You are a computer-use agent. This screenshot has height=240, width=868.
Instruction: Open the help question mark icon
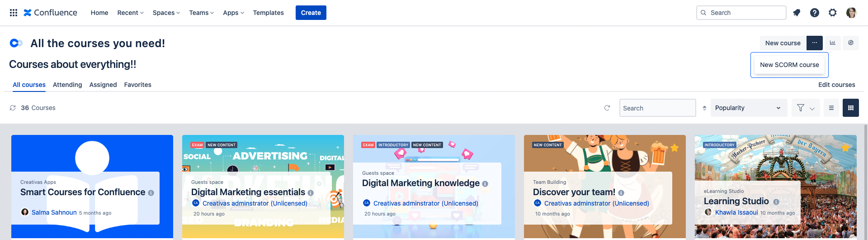[x=815, y=13]
